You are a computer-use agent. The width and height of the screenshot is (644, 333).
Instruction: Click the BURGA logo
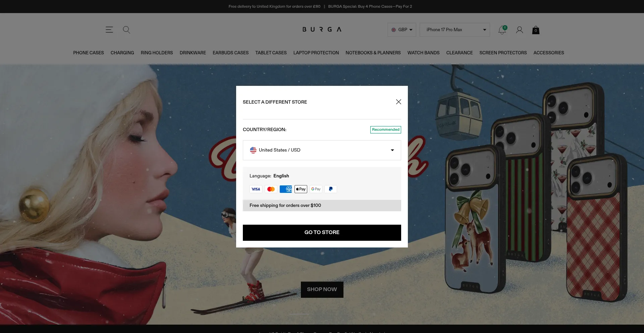tap(322, 30)
